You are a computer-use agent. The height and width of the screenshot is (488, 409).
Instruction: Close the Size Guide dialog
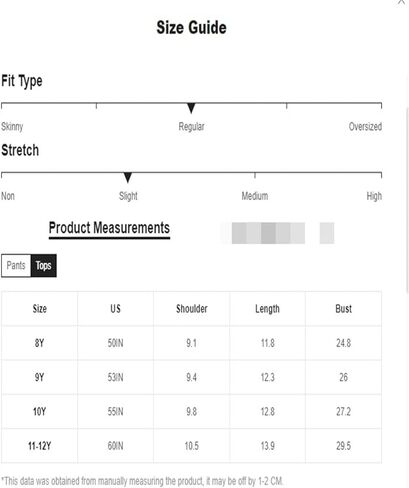pyautogui.click(x=401, y=2)
